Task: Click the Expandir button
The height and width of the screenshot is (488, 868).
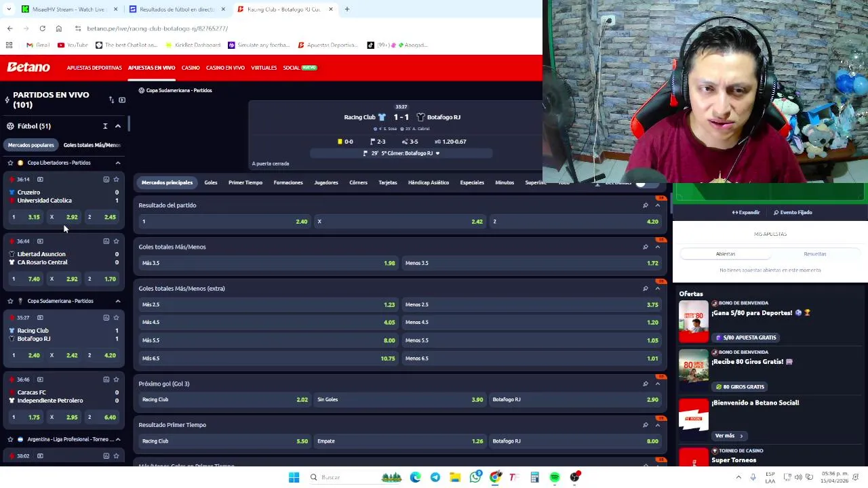Action: pyautogui.click(x=746, y=212)
